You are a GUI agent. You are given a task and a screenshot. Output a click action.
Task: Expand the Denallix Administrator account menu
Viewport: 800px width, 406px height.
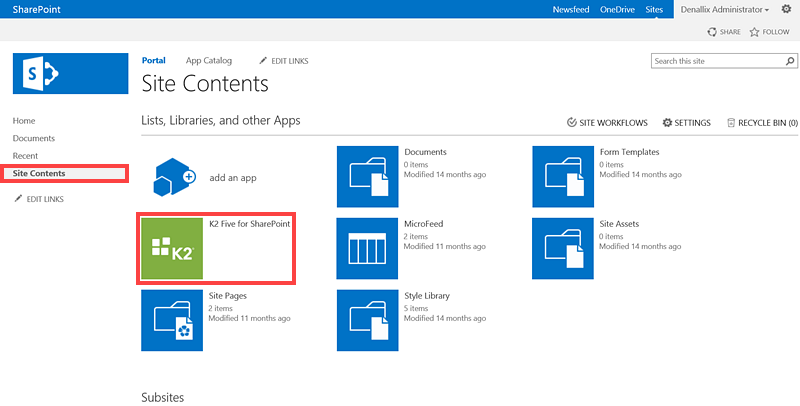[724, 9]
